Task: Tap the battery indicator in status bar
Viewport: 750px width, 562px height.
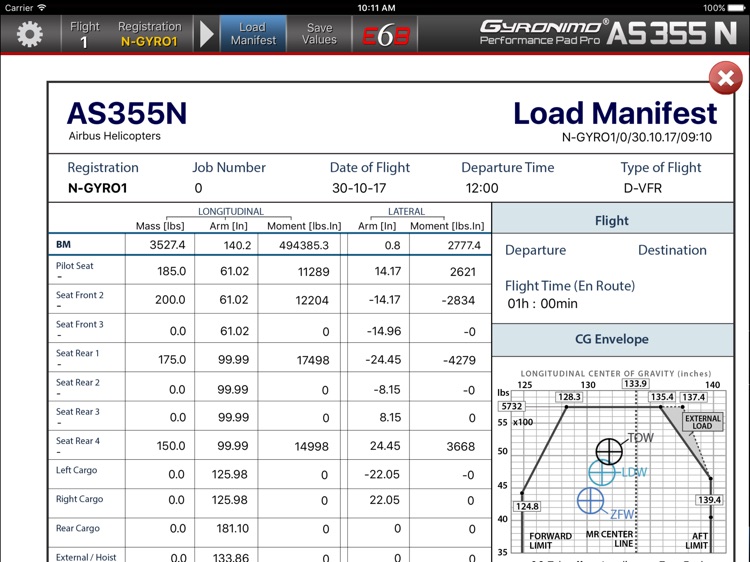Action: pyautogui.click(x=736, y=8)
